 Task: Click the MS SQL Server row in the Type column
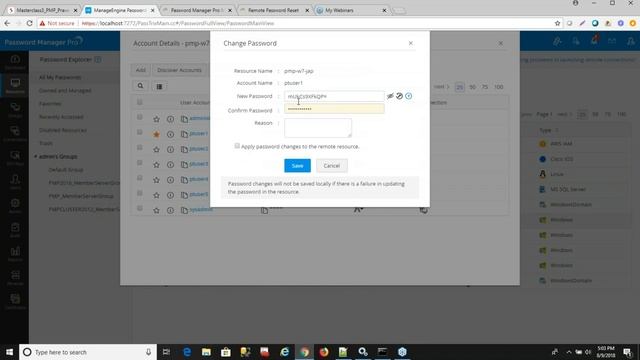pos(568,189)
